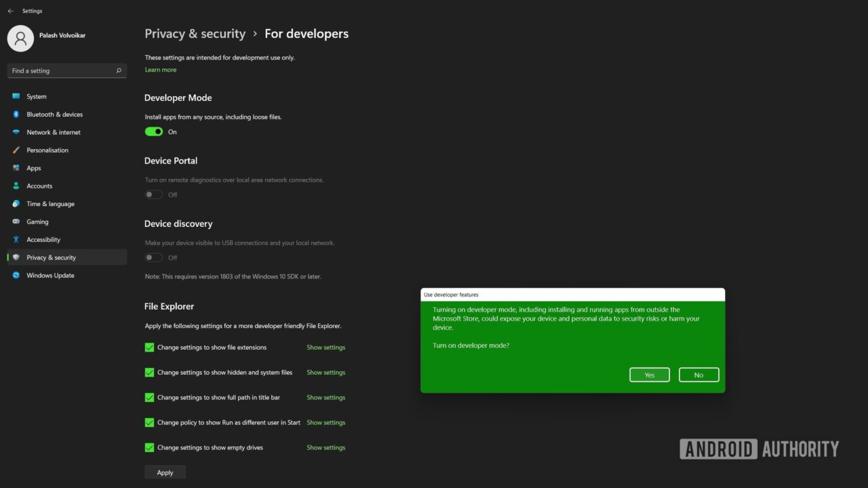Click the Accessibility person icon
Screen dimensions: 868x488
[16, 239]
